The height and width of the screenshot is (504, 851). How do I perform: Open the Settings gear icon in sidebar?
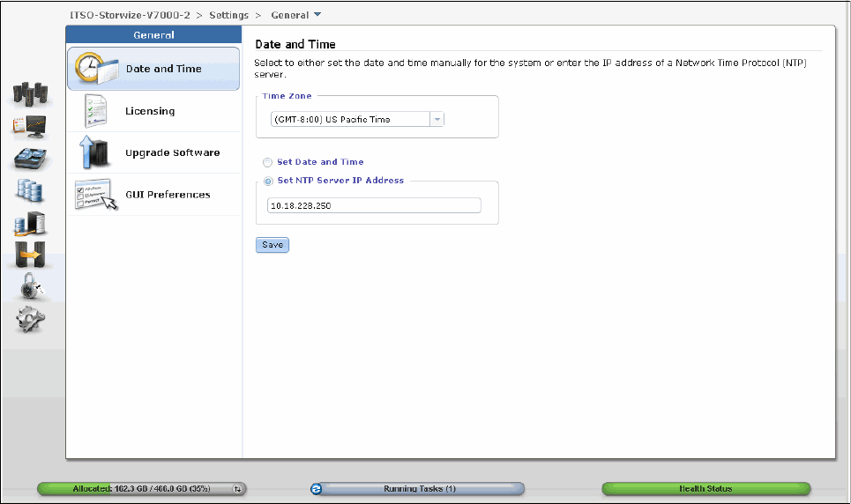click(x=29, y=319)
